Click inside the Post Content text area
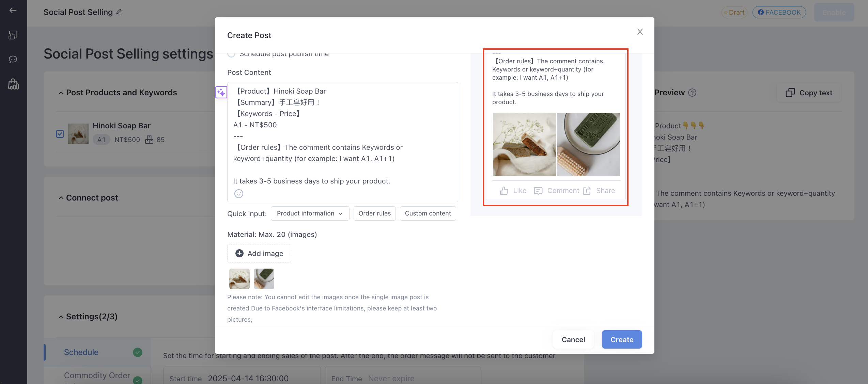868x384 pixels. tap(343, 142)
